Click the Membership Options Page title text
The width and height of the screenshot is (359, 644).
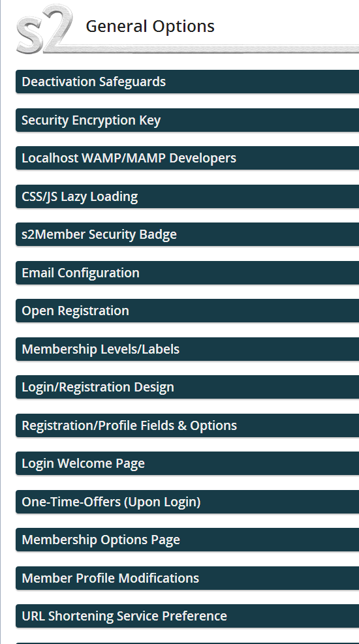[101, 540]
